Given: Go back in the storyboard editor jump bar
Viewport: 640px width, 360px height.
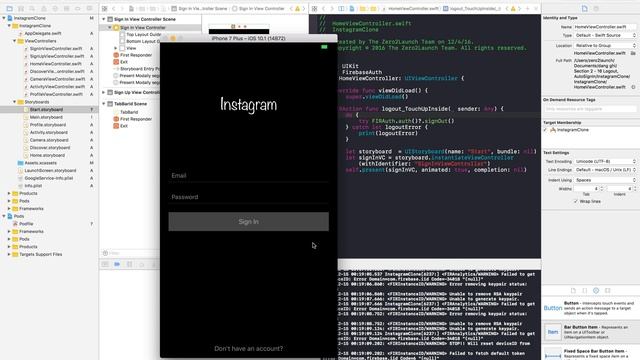Looking at the screenshot, I should point(114,8).
